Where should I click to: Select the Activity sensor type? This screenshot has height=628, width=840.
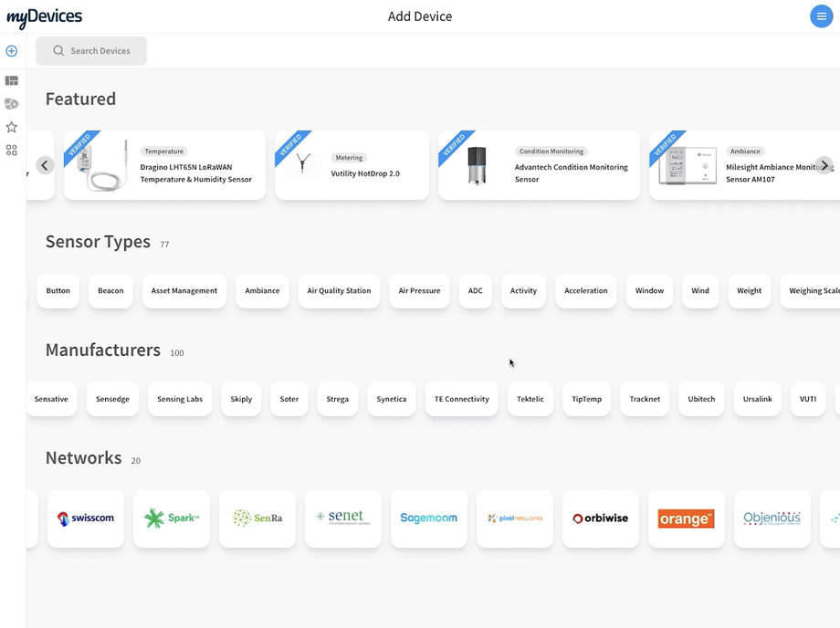pyautogui.click(x=523, y=290)
